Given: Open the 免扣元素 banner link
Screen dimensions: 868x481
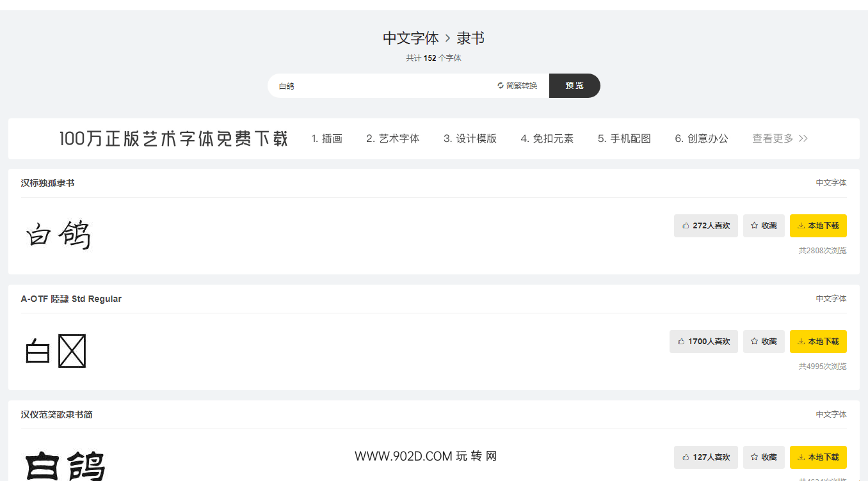Looking at the screenshot, I should (x=547, y=138).
